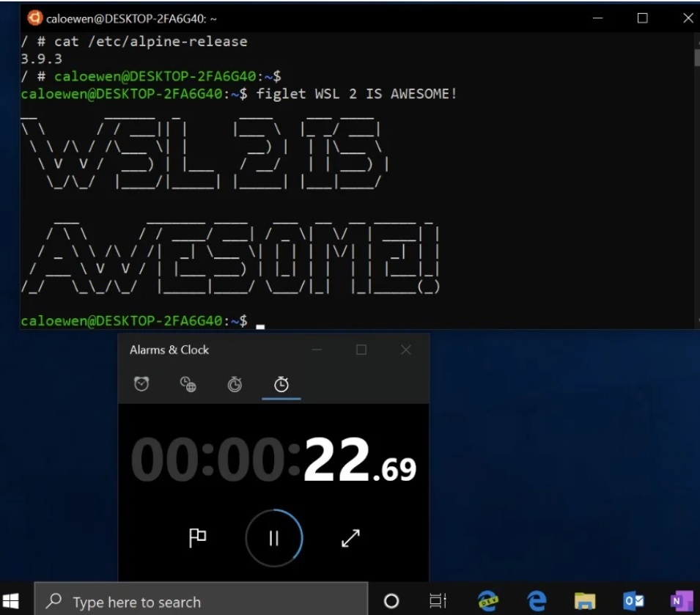Select the Stopwatch tab
Image resolution: width=700 pixels, height=615 pixels.
pos(281,384)
